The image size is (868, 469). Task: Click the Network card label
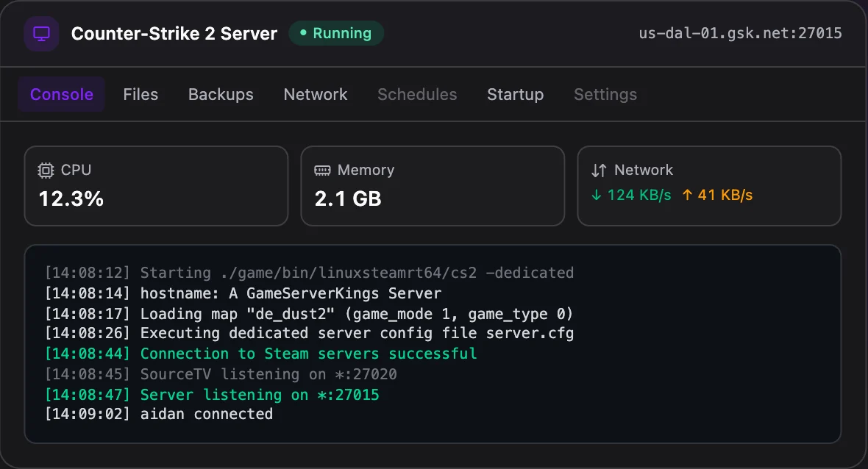(x=644, y=171)
